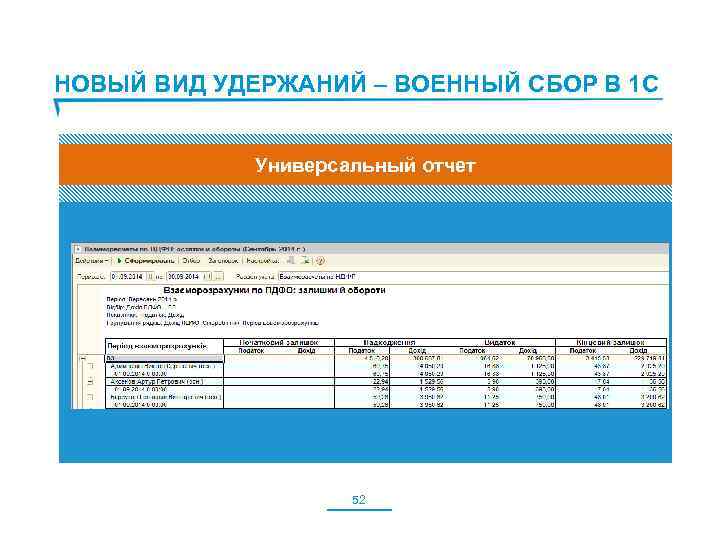Click Податок subheader under Початковий залишок
The image size is (720, 540).
tap(251, 350)
